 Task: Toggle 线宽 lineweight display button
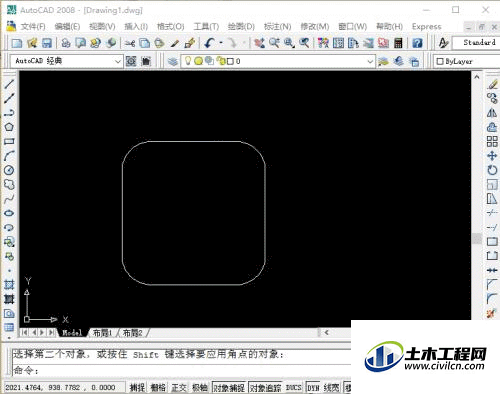(331, 388)
